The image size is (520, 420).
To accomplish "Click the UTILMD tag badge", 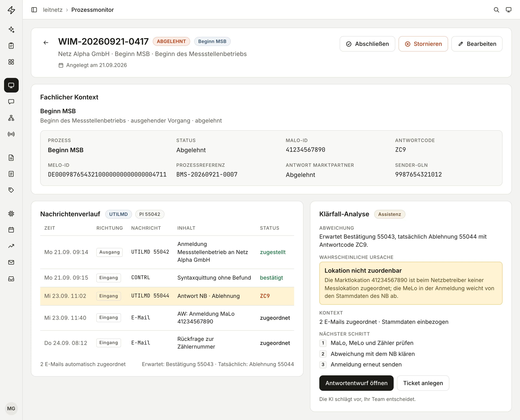I will (118, 214).
